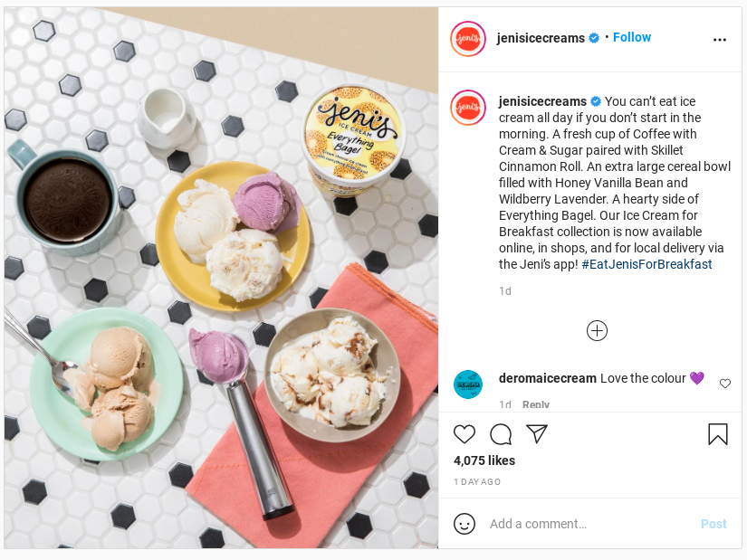Open the emoji picker smiley icon
The height and width of the screenshot is (560, 747).
tap(464, 524)
